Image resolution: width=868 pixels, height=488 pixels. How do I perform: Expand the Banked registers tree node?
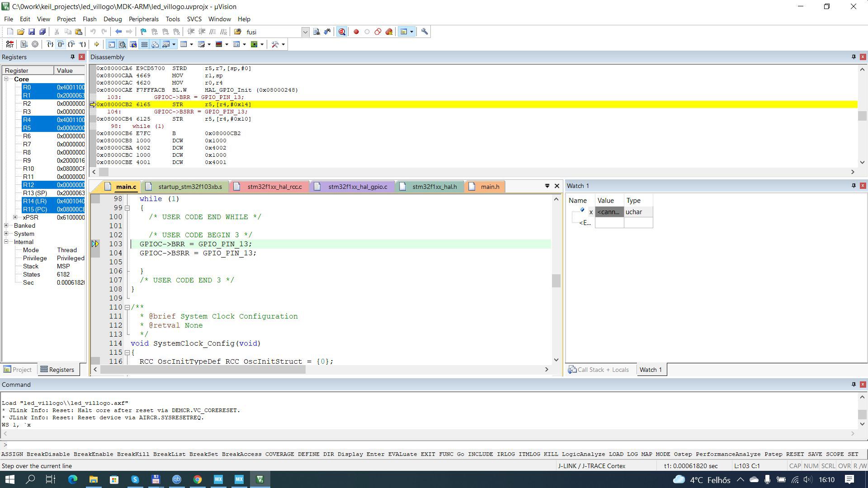pyautogui.click(x=6, y=225)
